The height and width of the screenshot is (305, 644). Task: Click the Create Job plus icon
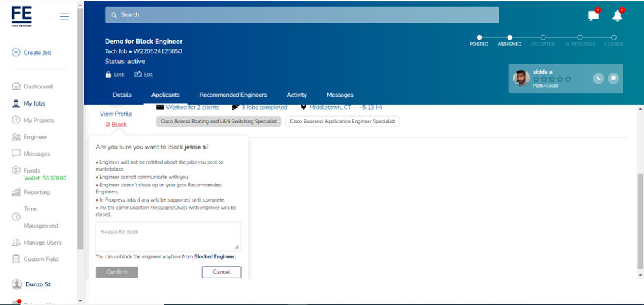click(x=16, y=53)
